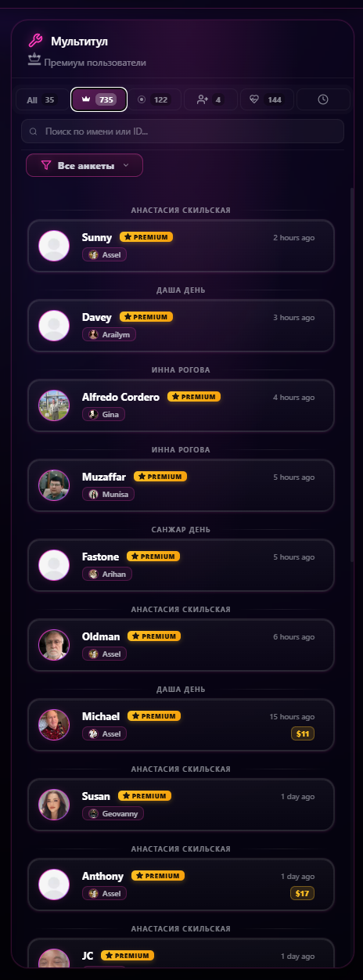Select the crown premium tab showing 735
This screenshot has width=363, height=980.
(x=99, y=99)
